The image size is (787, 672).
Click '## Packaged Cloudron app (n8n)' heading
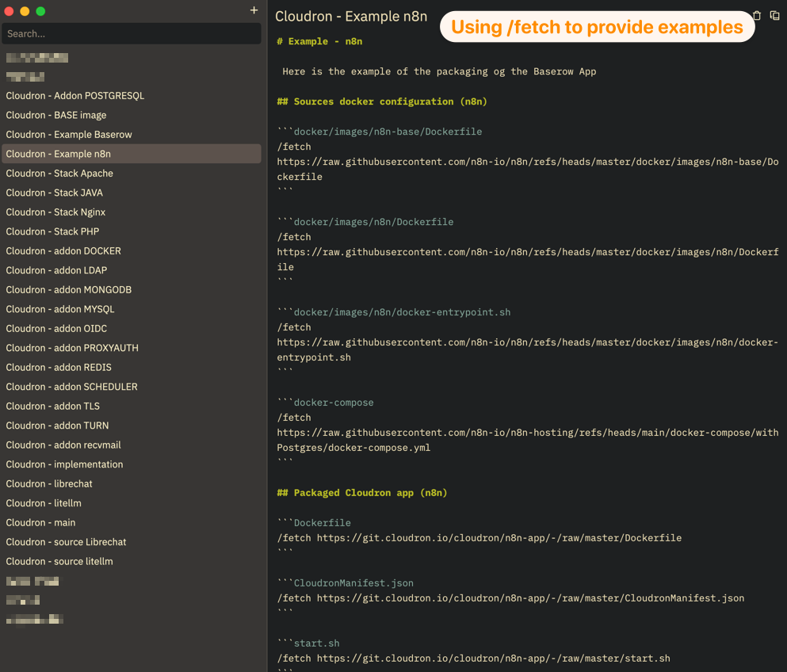point(362,493)
